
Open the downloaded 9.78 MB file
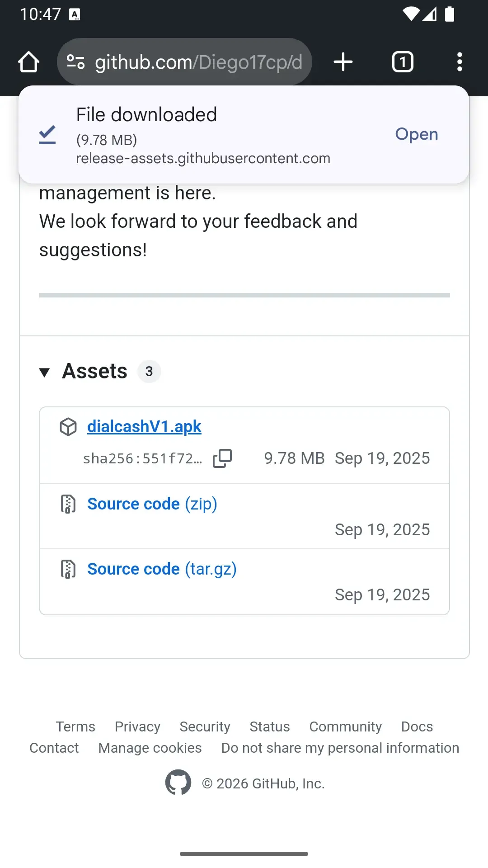coord(416,134)
